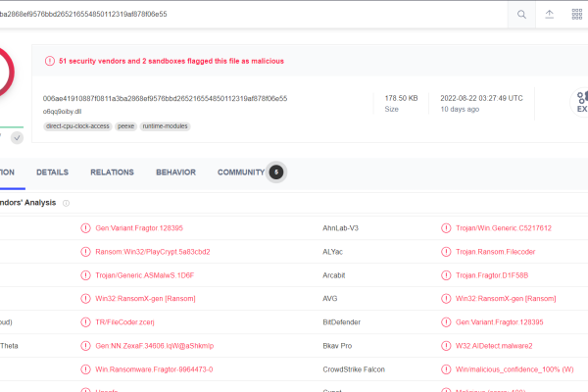Click the red detection score circle
The width and height of the screenshot is (588, 392).
[6, 73]
